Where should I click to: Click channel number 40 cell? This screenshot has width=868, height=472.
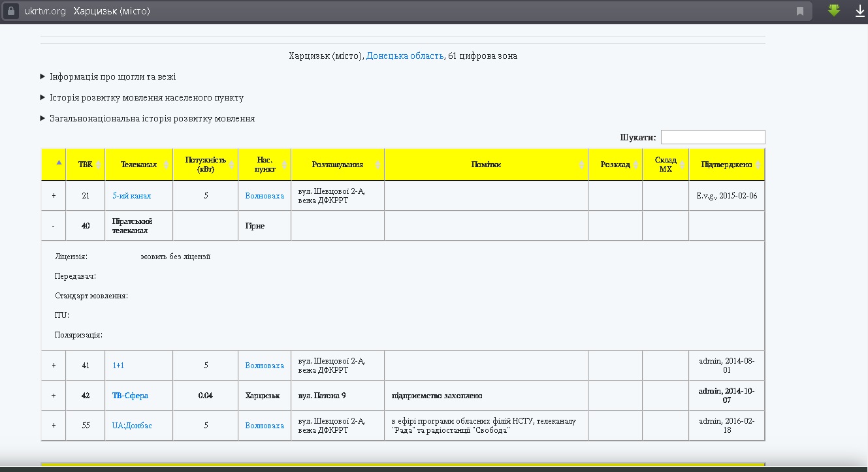click(x=86, y=226)
